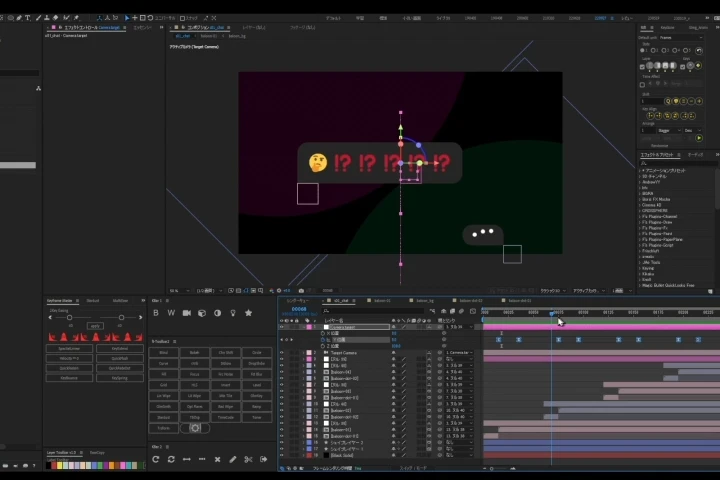This screenshot has height=480, width=720.
Task: Expand the Boris FX Mocha category
Action: pos(640,199)
